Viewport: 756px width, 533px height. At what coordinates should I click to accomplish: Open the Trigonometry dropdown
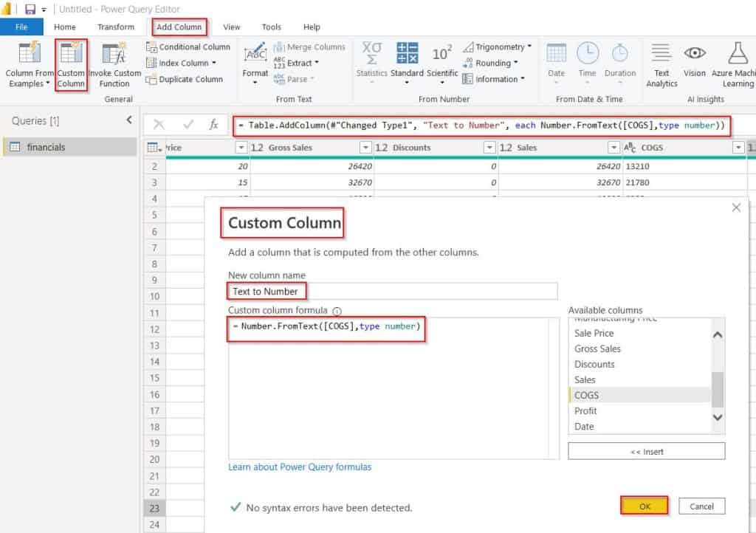[529, 47]
